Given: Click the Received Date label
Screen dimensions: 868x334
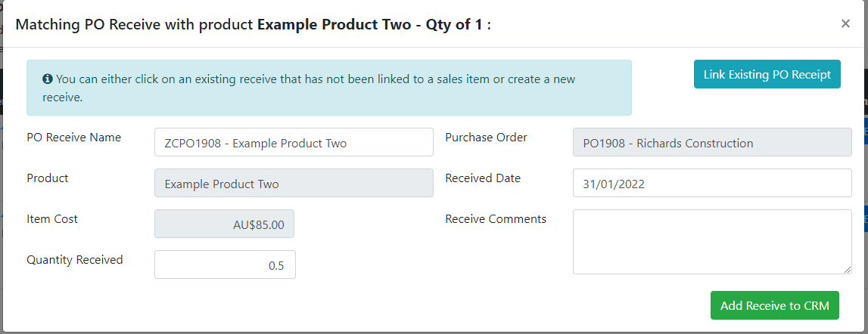Looking at the screenshot, I should click(x=483, y=178).
